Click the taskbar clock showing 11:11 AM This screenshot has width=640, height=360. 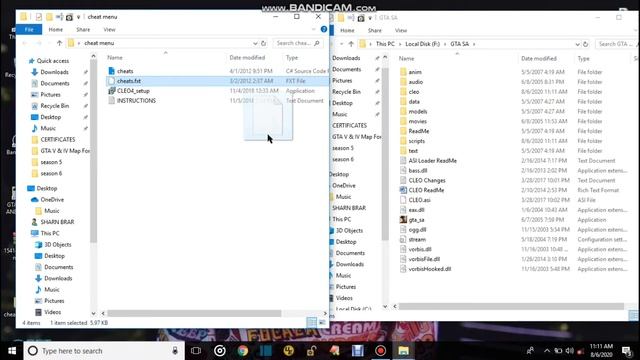[x=601, y=351]
